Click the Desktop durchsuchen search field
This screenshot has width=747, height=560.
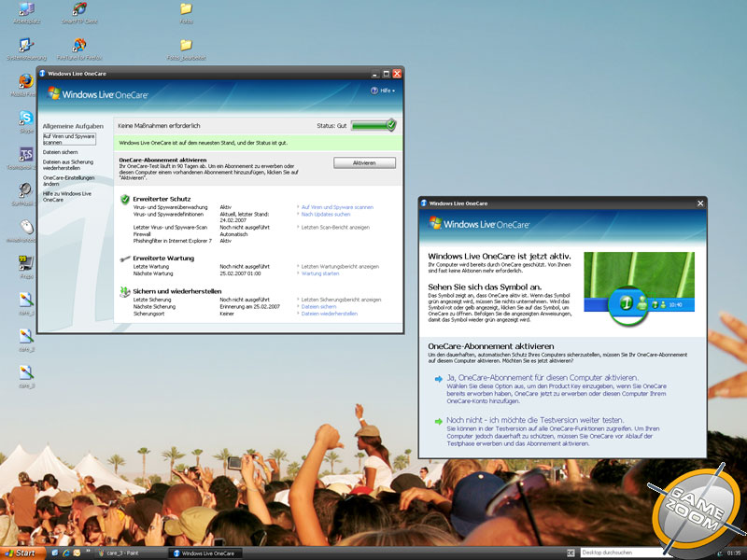pyautogui.click(x=619, y=553)
